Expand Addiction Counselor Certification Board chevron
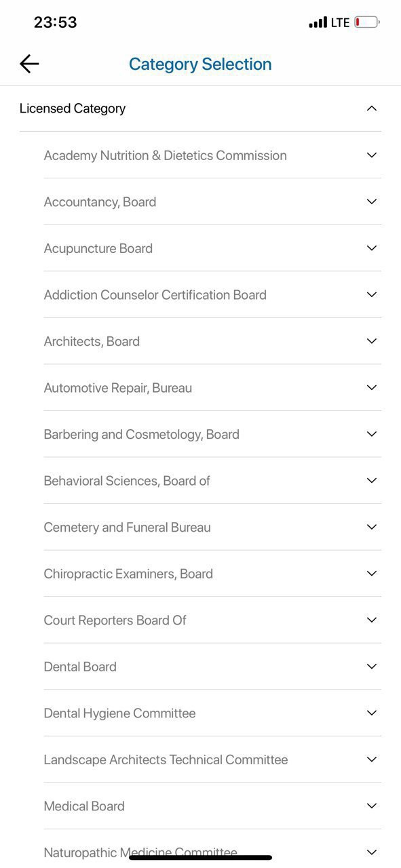 371,294
